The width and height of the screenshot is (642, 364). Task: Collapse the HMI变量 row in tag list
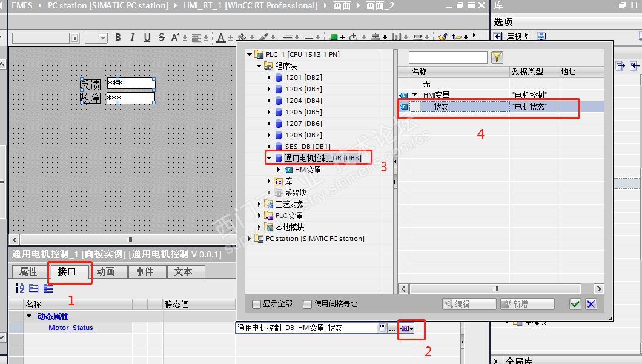click(415, 95)
